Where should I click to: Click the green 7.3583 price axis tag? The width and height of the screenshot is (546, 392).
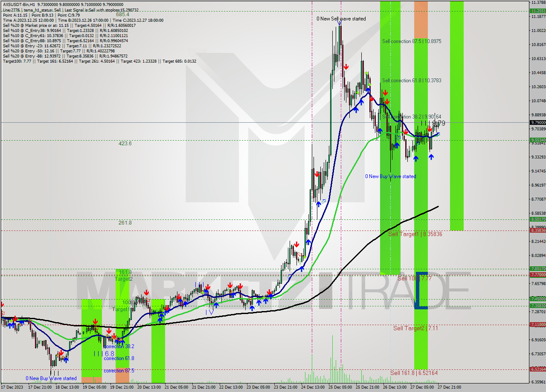pos(537,306)
